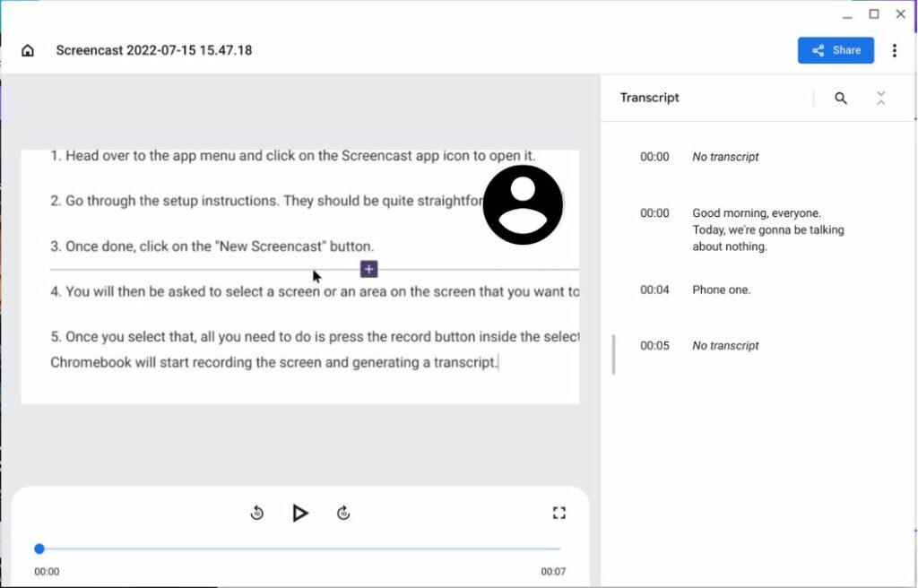Viewport: 918px width, 588px height.
Task: Open the three-dot options menu
Action: pos(895,50)
